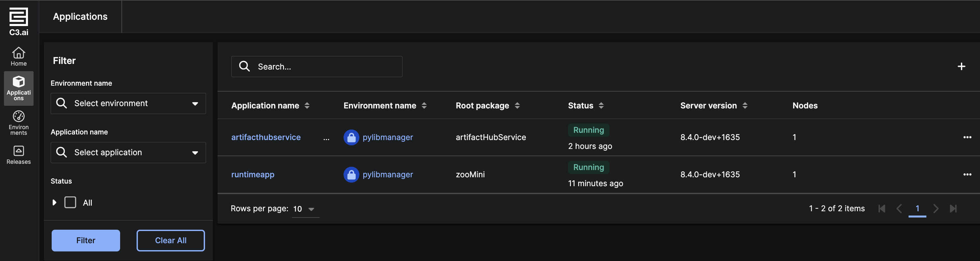The height and width of the screenshot is (261, 980).
Task: Click lock icon beside runtimeapp's environment
Action: click(351, 175)
